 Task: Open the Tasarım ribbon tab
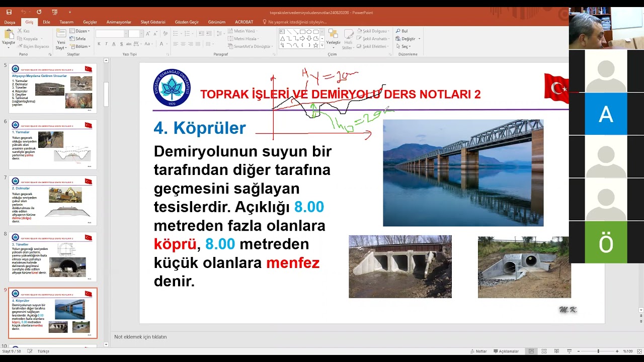click(66, 22)
